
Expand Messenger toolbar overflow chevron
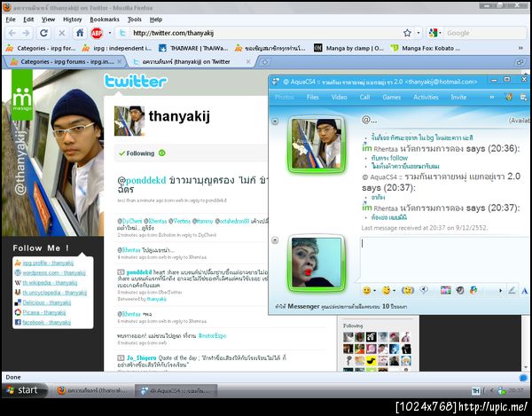tap(492, 97)
